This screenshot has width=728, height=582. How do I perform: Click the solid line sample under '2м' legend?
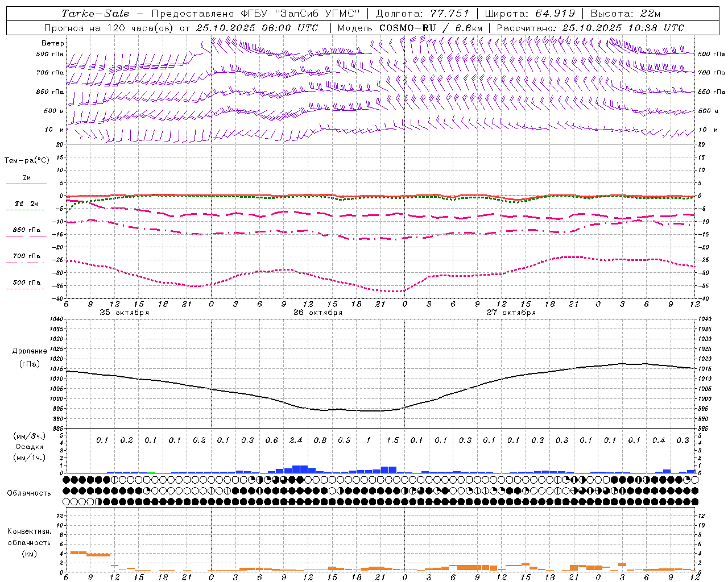26,184
